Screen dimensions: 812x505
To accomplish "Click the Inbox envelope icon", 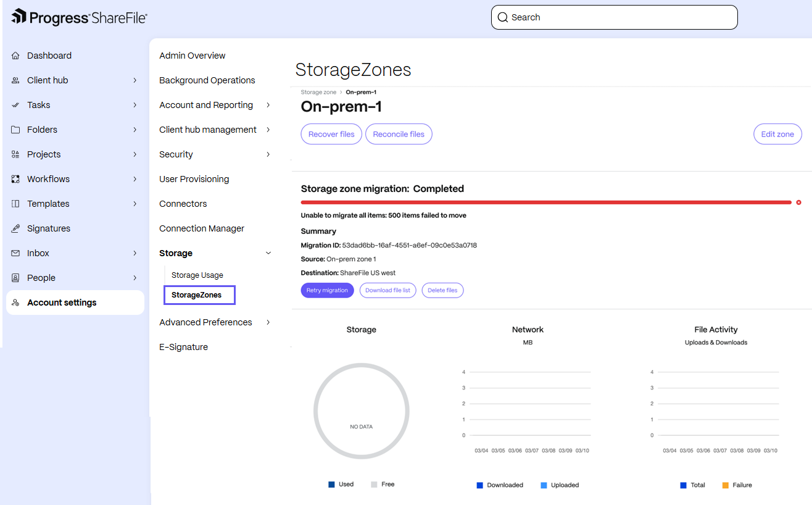I will 15,253.
